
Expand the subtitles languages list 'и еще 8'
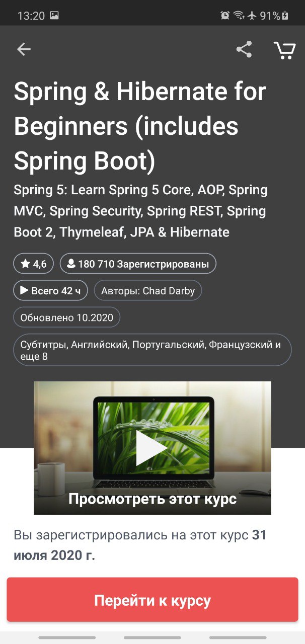(152, 350)
